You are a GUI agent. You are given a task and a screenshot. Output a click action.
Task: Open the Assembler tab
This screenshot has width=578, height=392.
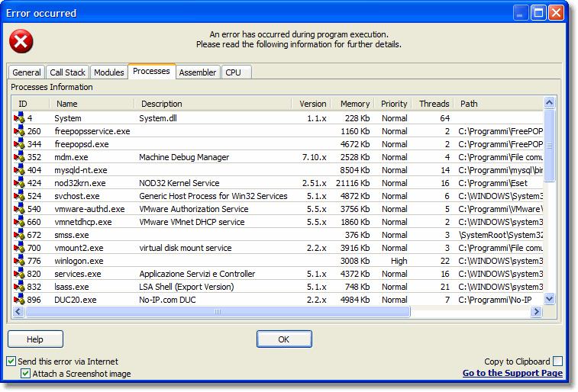pos(198,72)
